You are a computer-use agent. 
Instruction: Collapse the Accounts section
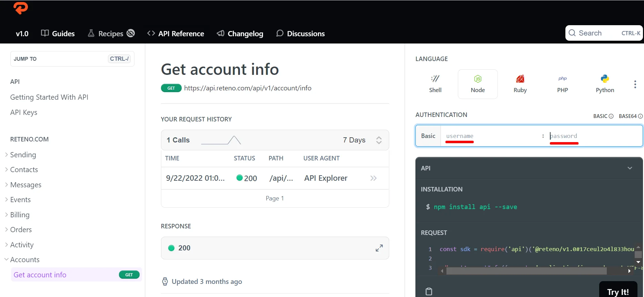[x=22, y=260]
